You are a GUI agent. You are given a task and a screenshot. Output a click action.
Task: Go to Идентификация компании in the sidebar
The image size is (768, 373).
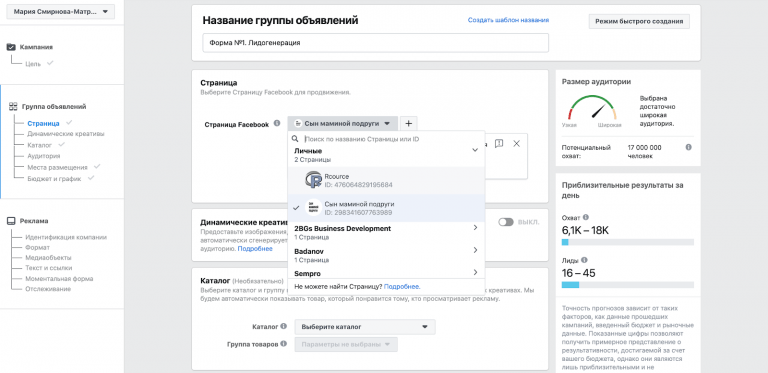66,237
